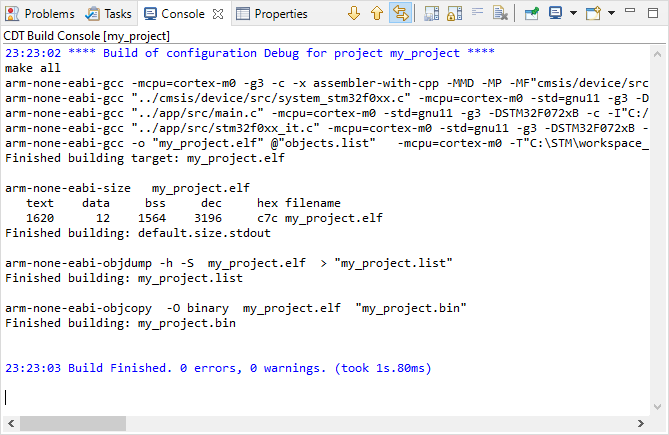The width and height of the screenshot is (669, 435).
Task: Close the Console tab with X
Action: click(218, 14)
